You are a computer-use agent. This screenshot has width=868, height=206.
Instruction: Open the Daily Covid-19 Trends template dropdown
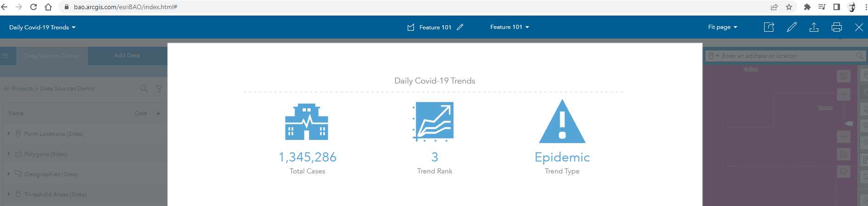click(x=42, y=28)
